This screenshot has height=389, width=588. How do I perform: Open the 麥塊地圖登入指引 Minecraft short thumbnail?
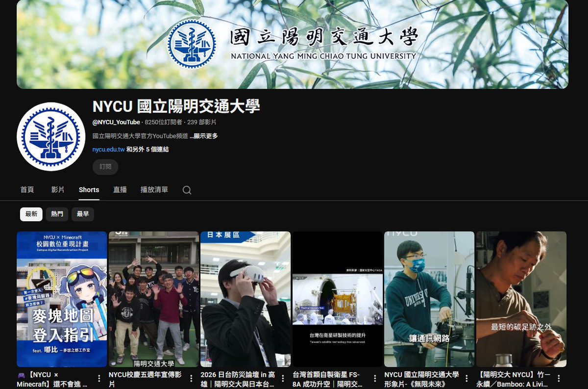coord(62,299)
